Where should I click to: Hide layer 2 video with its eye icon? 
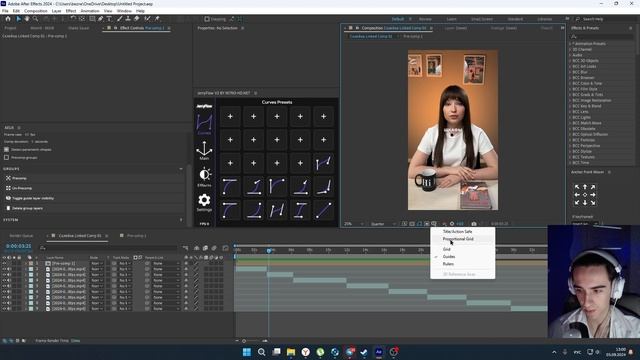point(4,269)
